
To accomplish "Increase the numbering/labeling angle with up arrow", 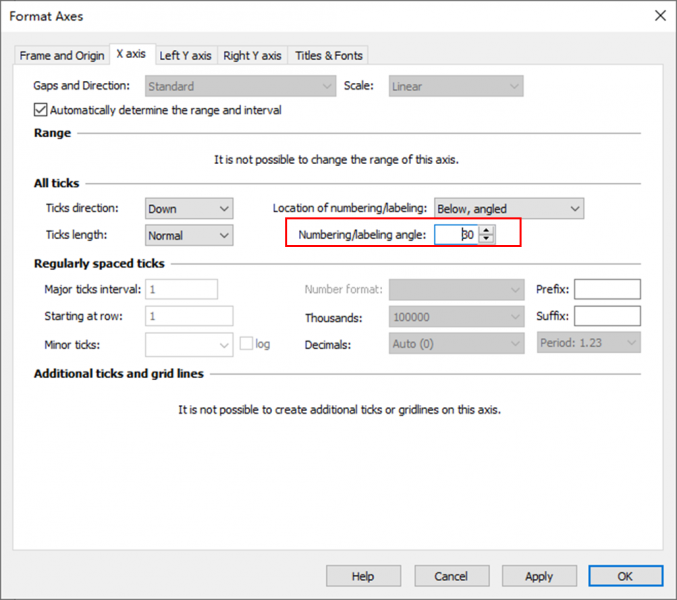I will click(486, 230).
